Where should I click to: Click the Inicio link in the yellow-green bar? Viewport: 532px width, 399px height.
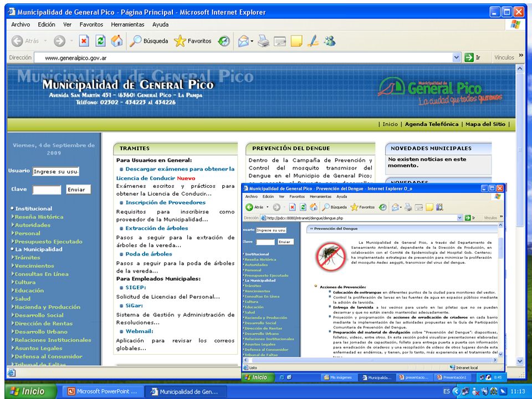pos(390,124)
